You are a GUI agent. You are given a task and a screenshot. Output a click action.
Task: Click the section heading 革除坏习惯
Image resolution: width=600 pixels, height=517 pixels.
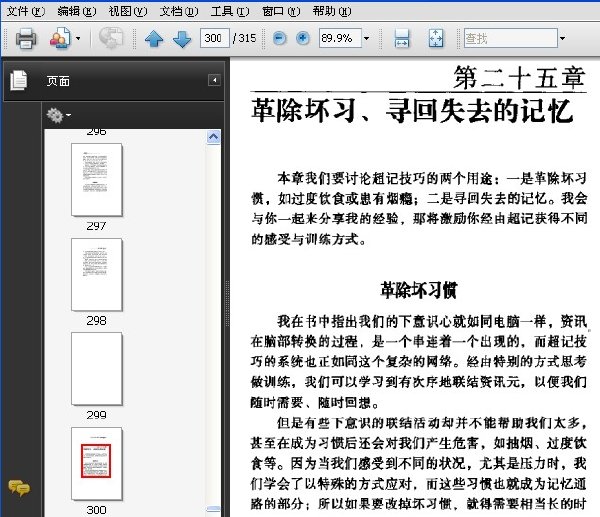(x=419, y=290)
